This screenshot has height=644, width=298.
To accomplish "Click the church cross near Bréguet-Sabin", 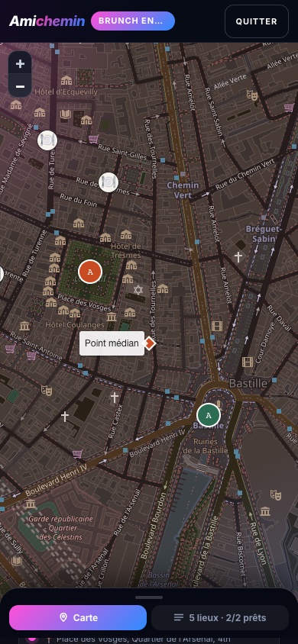I will click(238, 257).
